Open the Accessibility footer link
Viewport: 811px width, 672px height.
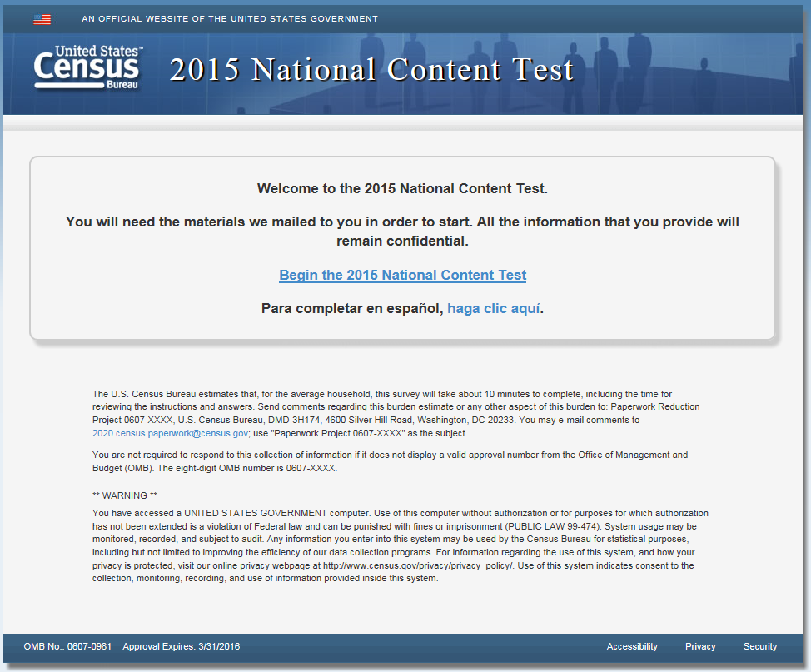click(632, 646)
